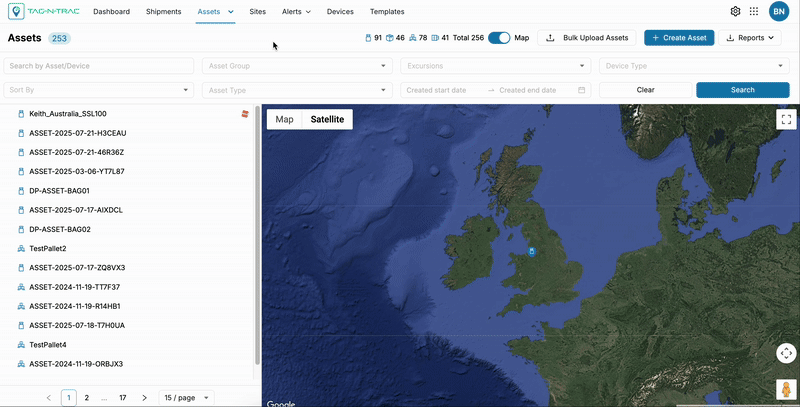Click the box asset count 46 icon
The image size is (800, 407).
click(389, 38)
